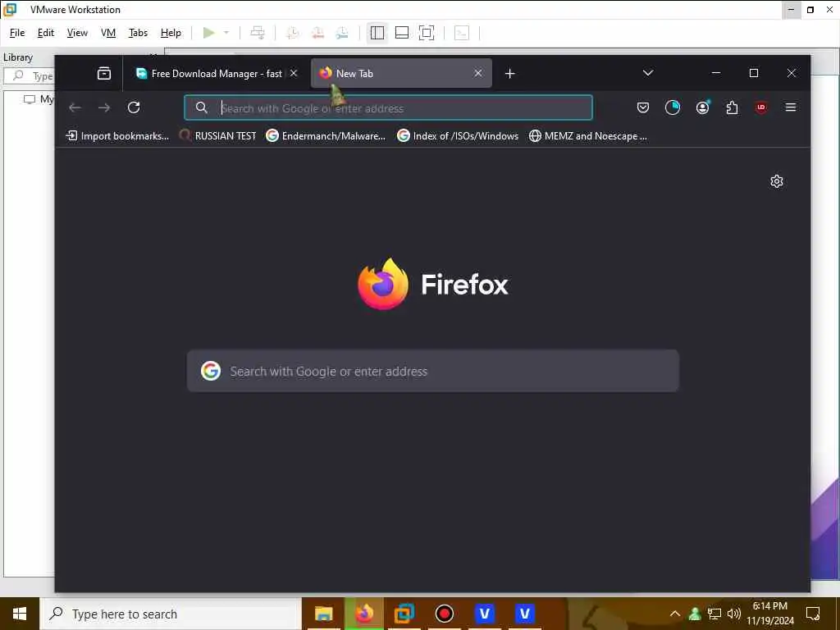Toggle VMware library sidebar view icon
Image resolution: width=840 pixels, height=630 pixels.
pyautogui.click(x=377, y=33)
